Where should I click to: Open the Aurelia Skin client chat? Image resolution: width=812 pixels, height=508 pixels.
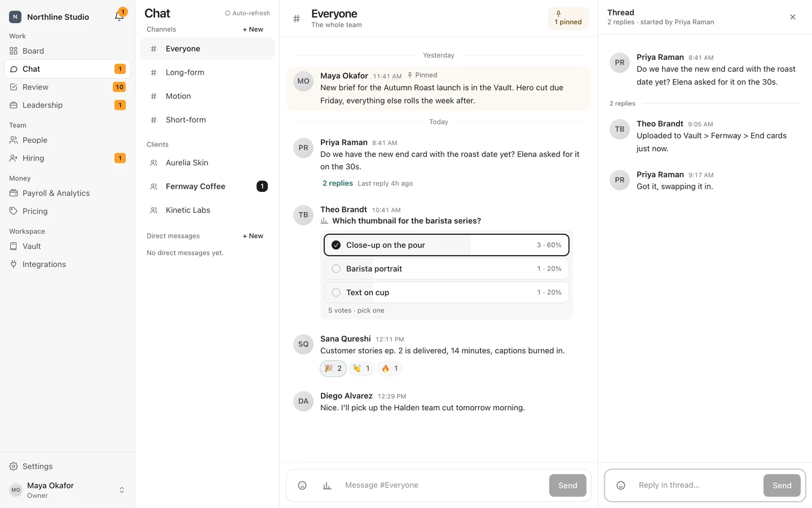207,163
